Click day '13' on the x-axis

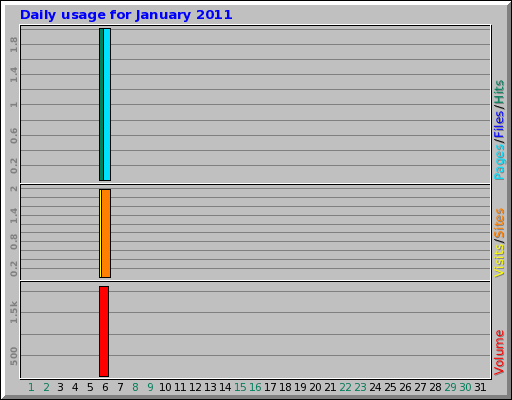pyautogui.click(x=210, y=387)
